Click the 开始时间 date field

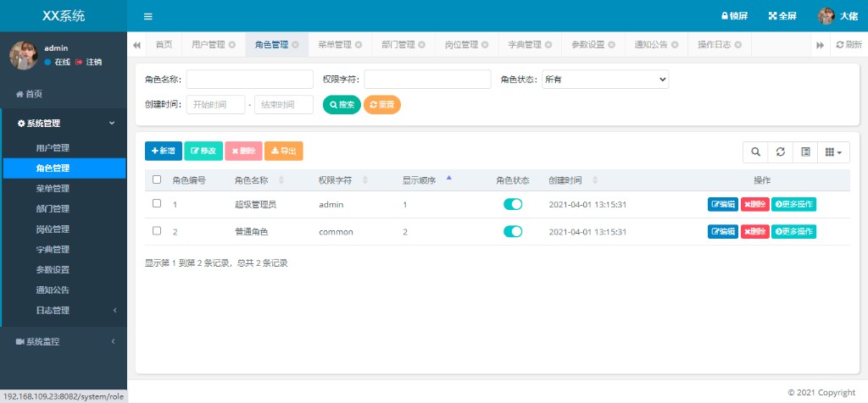pyautogui.click(x=215, y=104)
